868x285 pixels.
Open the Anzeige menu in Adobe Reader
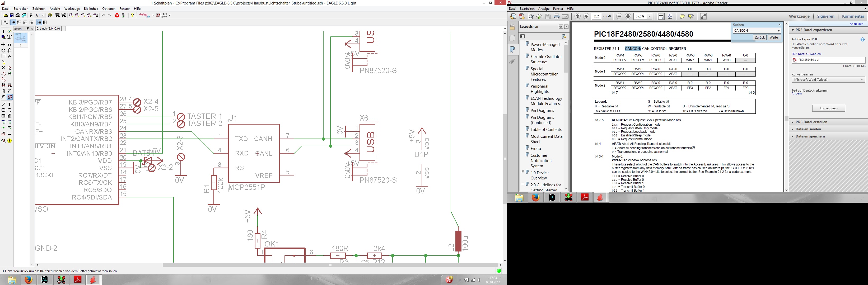[544, 9]
